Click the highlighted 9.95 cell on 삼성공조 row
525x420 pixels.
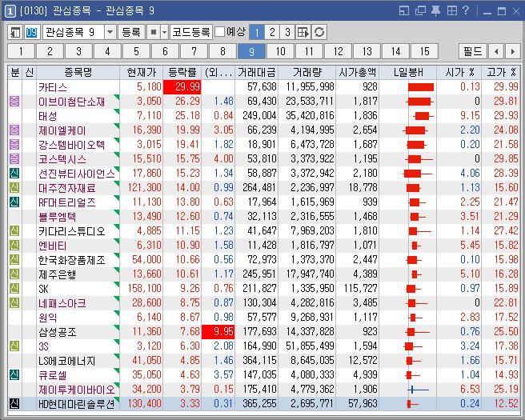click(218, 331)
